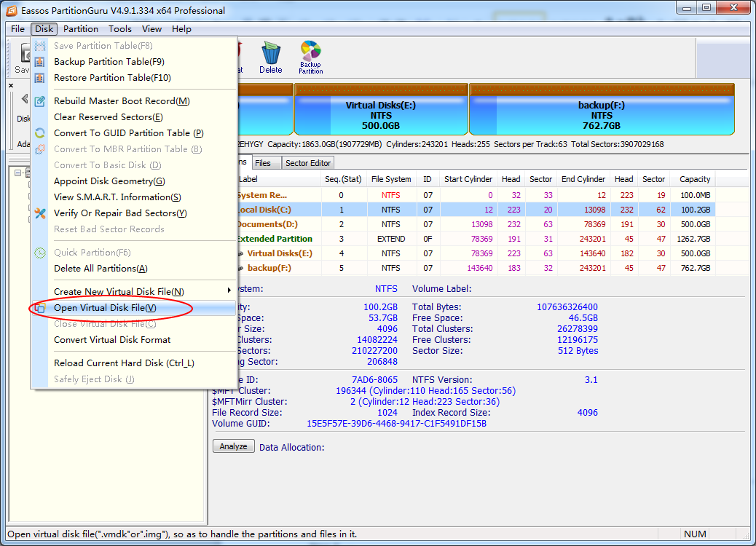Expand Create New Virtual Disk File submenu arrow
The height and width of the screenshot is (546, 756).
tap(229, 290)
